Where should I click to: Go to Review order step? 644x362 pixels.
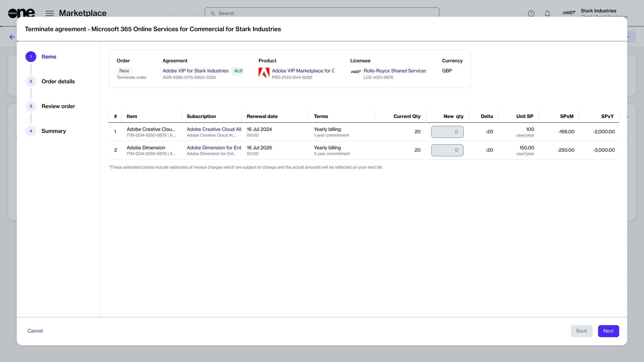[x=58, y=106]
